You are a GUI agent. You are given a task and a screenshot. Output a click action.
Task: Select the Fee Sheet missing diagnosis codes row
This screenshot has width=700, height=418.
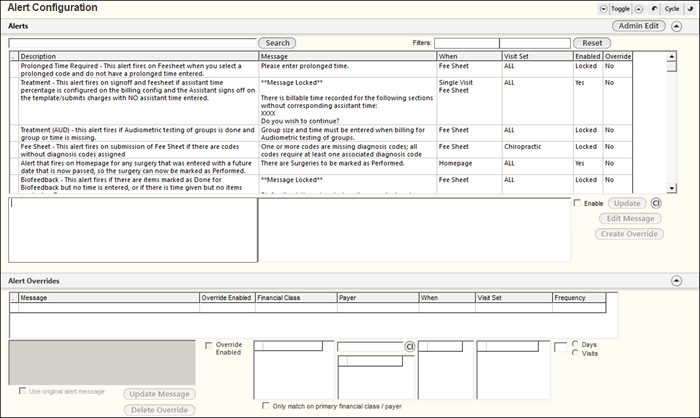[321, 150]
